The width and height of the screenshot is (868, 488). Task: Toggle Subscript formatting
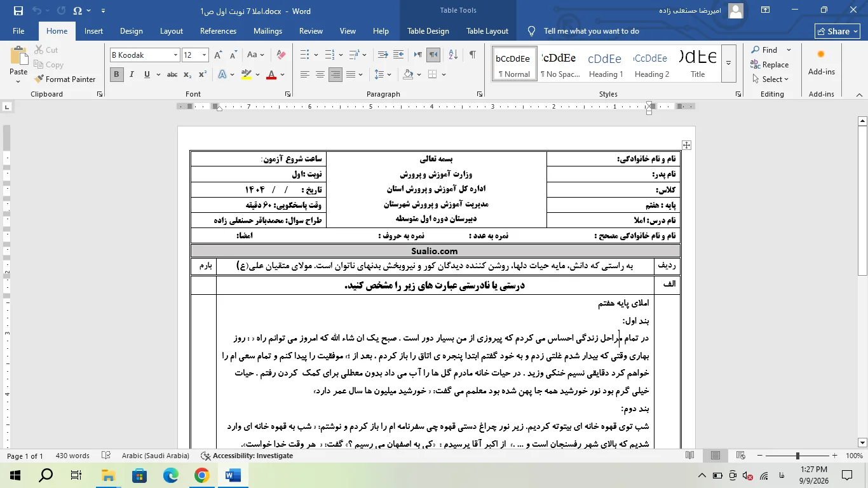point(187,74)
